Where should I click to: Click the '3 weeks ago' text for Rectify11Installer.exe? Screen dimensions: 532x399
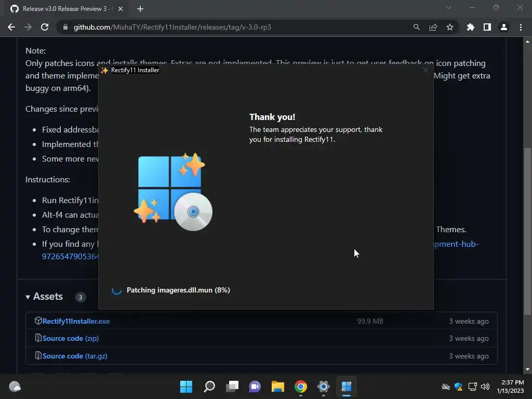click(x=469, y=321)
